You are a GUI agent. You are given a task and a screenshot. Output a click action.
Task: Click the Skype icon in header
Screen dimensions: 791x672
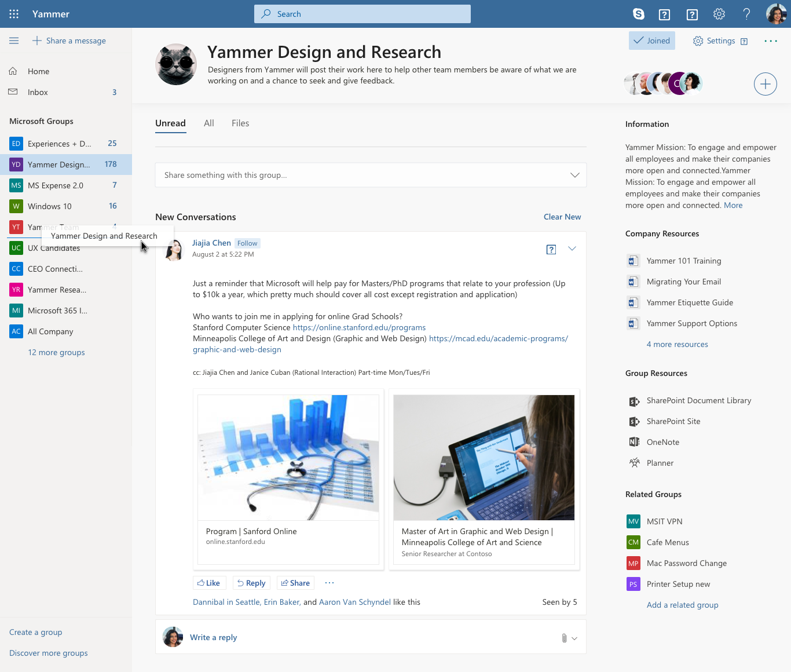(x=639, y=14)
